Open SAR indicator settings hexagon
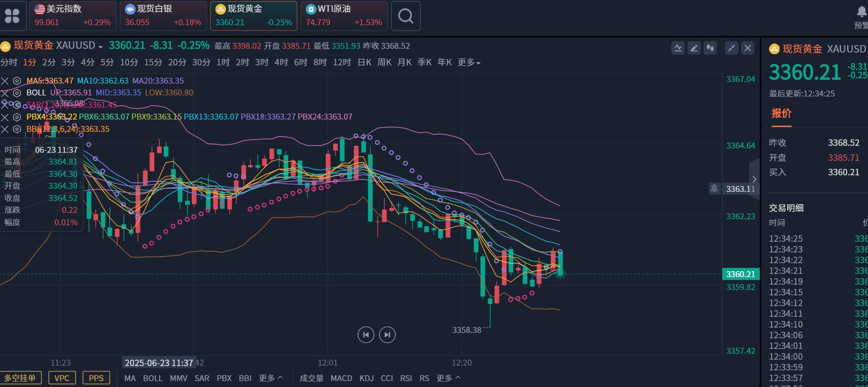 (x=17, y=105)
